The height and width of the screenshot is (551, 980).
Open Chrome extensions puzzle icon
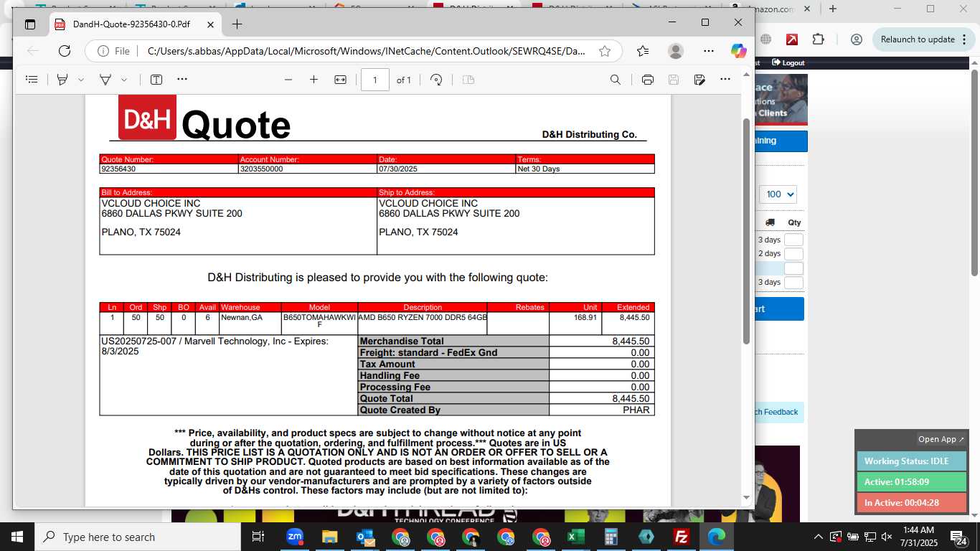click(x=819, y=39)
